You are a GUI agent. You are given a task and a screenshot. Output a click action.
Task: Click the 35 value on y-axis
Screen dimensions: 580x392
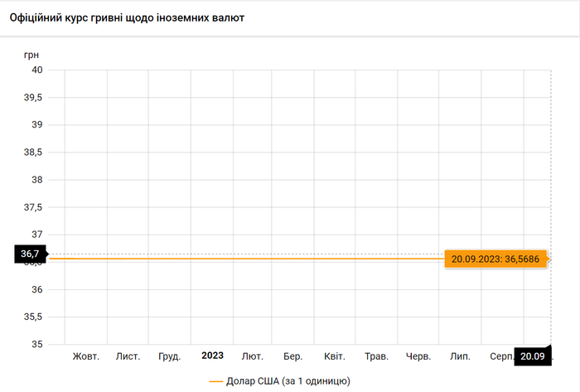37,344
